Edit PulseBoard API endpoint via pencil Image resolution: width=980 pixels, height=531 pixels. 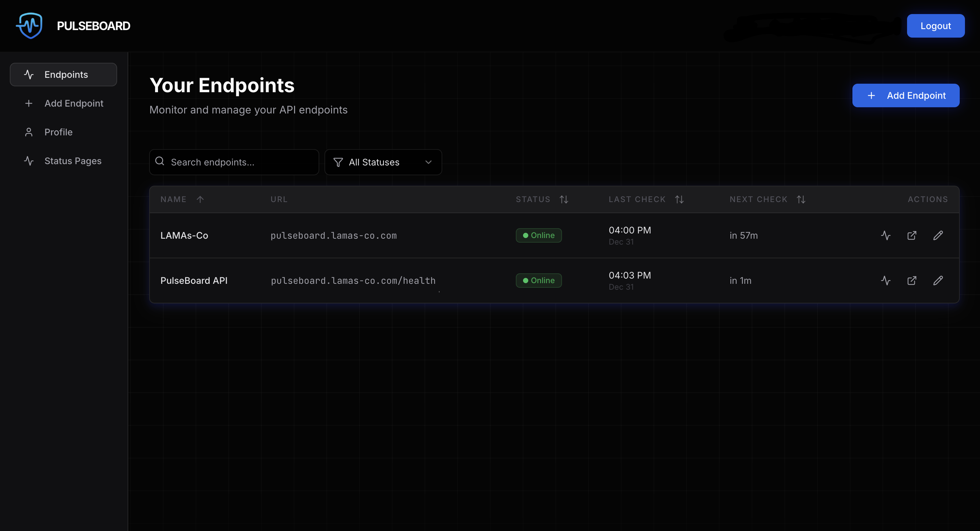938,281
